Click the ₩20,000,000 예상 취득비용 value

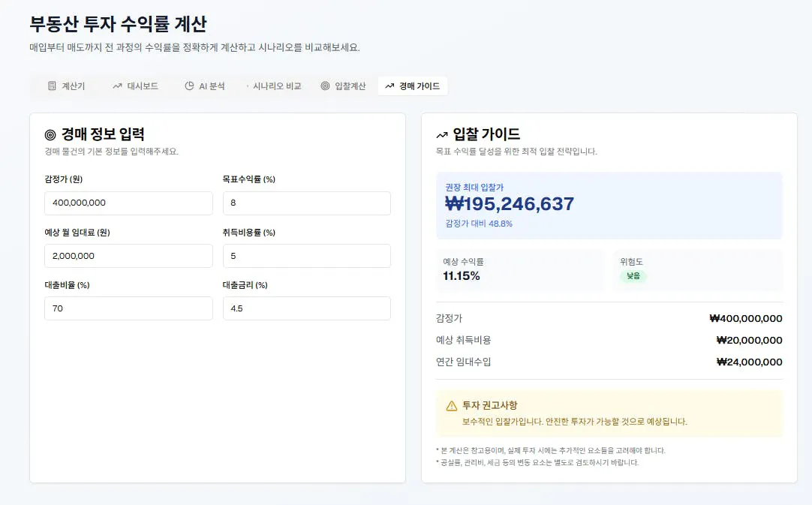pyautogui.click(x=750, y=340)
